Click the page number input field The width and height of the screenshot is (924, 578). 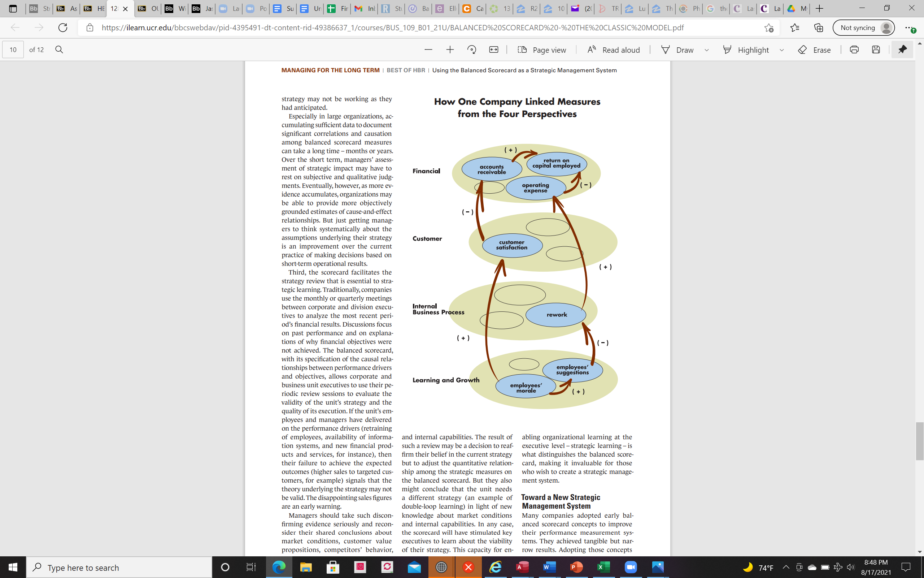[x=13, y=50]
